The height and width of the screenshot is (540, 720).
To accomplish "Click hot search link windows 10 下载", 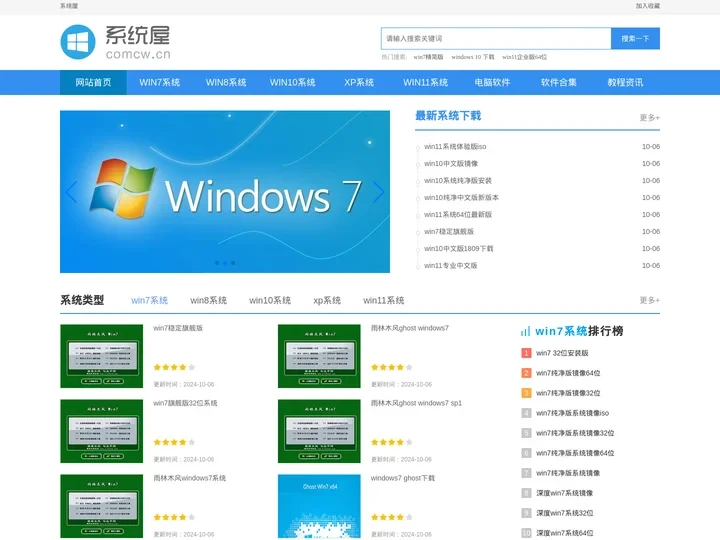I will (x=473, y=57).
